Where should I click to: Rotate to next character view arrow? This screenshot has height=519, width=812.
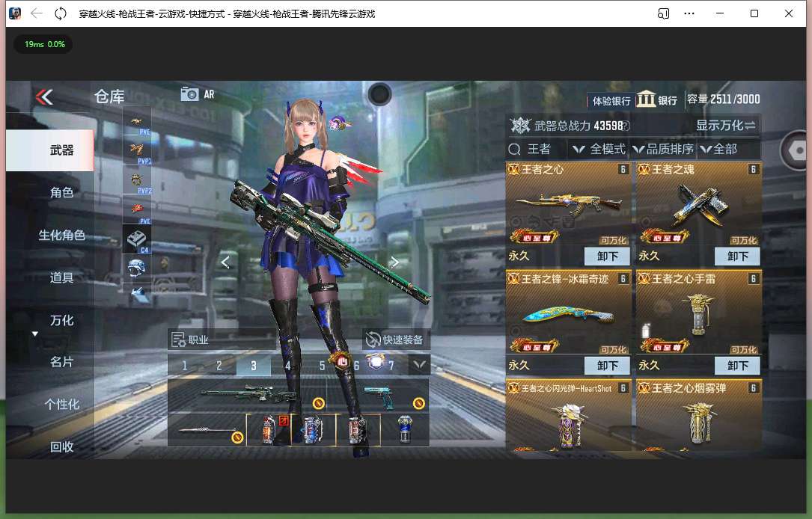tap(394, 262)
